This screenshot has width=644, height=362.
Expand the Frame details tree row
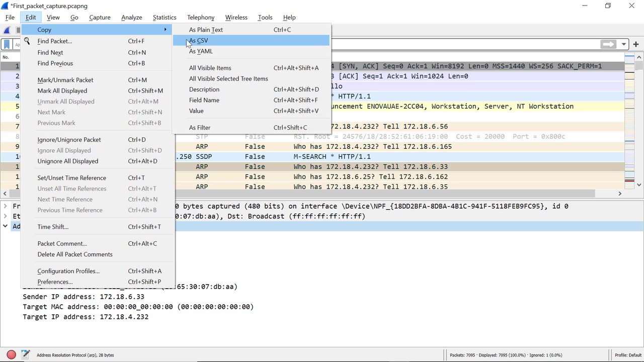pyautogui.click(x=6, y=206)
